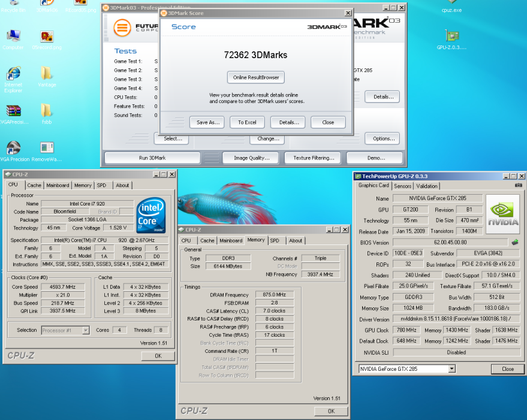Click OK in left CPU-Z window
Screen dimensions: 527x420
158,356
